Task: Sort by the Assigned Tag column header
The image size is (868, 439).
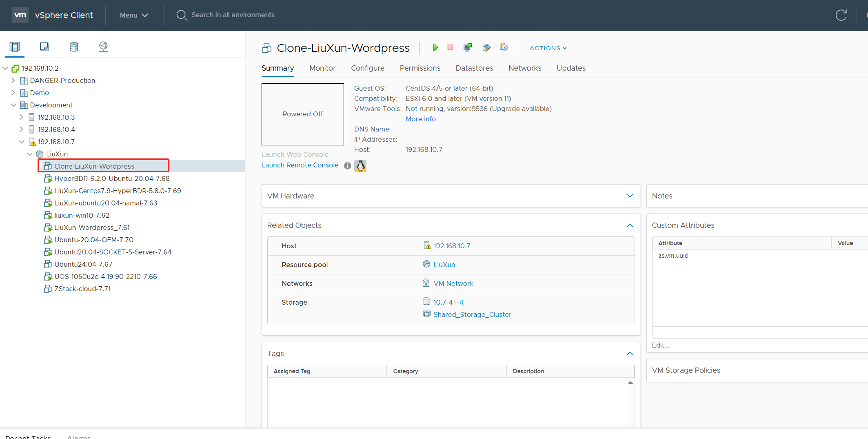Action: (327, 371)
